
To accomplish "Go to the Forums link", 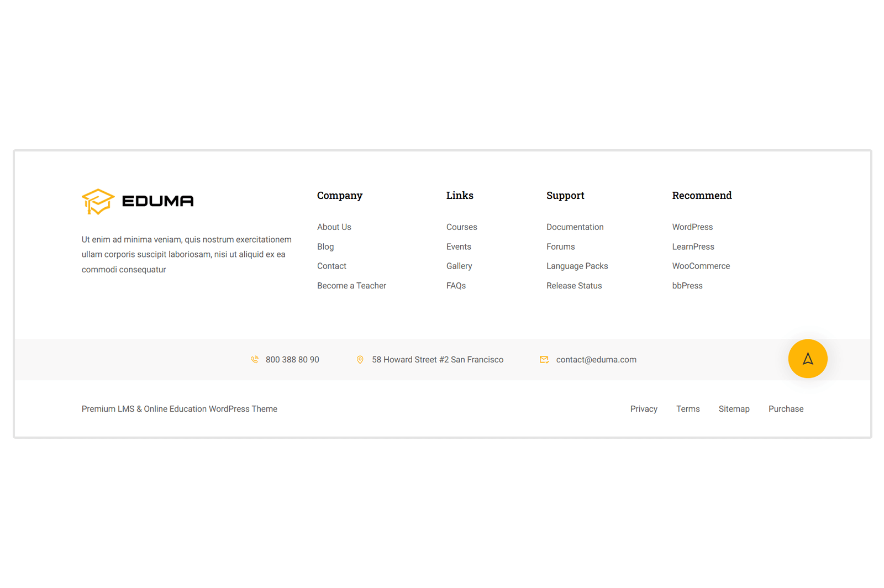I will pos(561,247).
